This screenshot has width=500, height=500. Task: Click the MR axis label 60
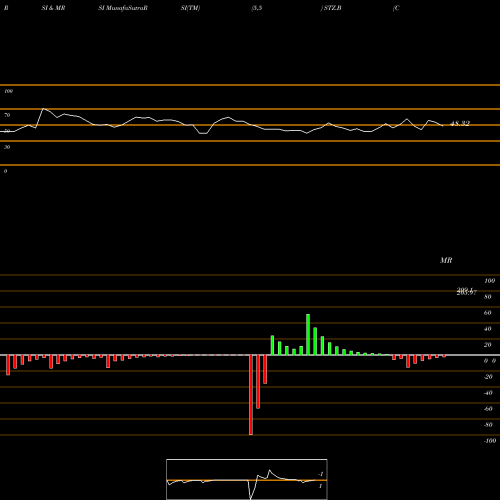[488, 313]
